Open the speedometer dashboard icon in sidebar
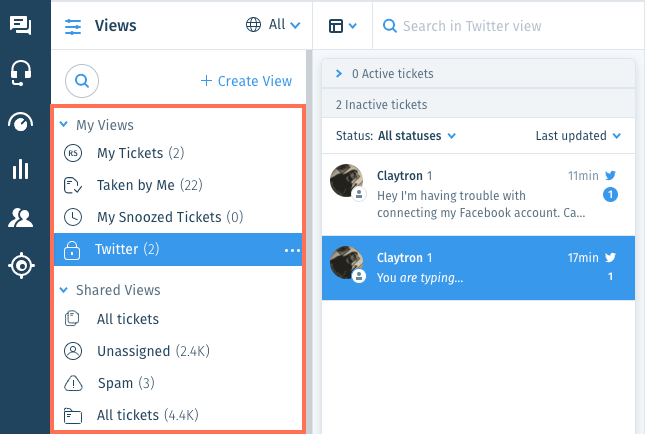Image resolution: width=645 pixels, height=434 pixels. pyautogui.click(x=21, y=122)
